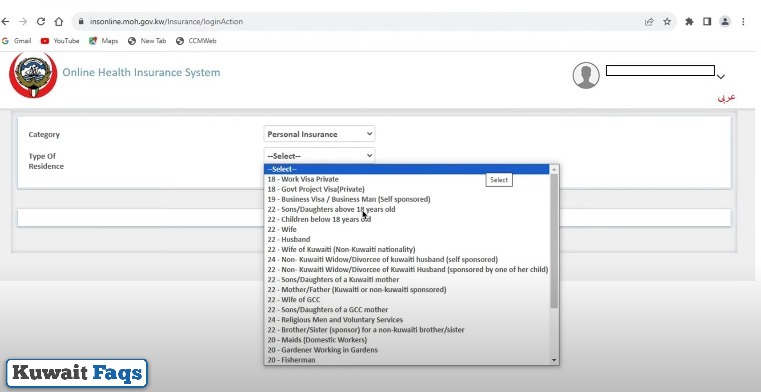Select 20 - Fisherman option
The image size is (761, 392).
click(x=407, y=359)
